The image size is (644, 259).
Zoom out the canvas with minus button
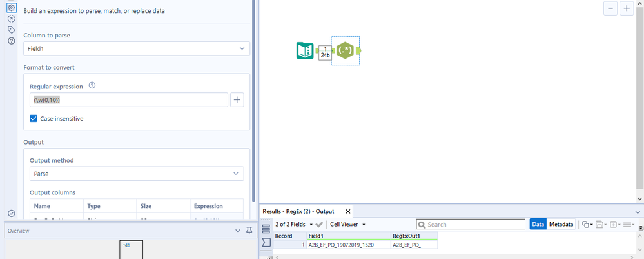tap(610, 8)
